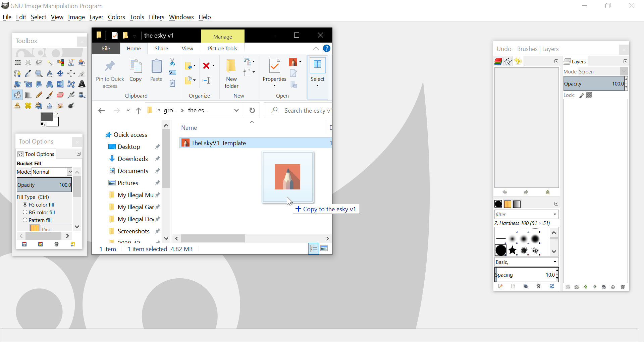The width and height of the screenshot is (644, 342).
Task: Open the brush filter dropdown
Action: [555, 215]
